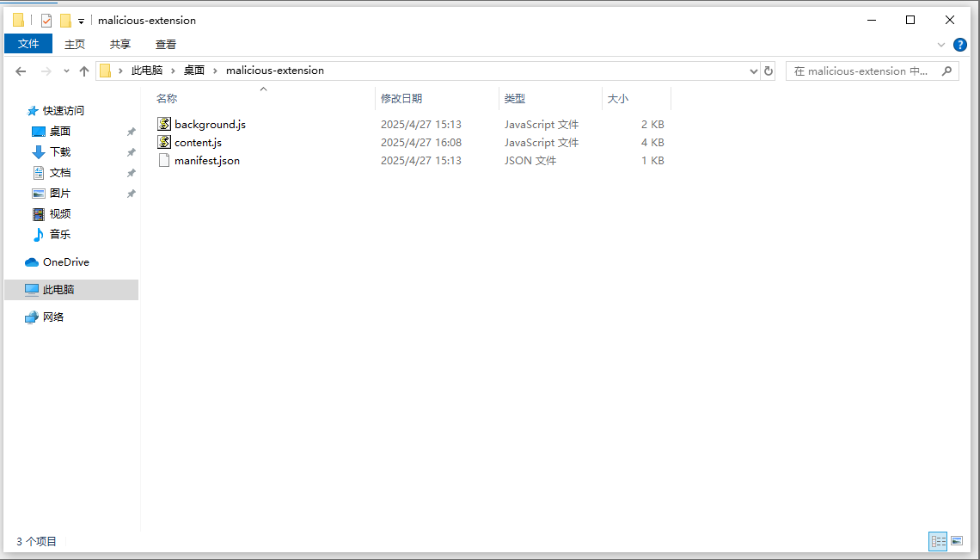Click the 4 KB size cell
The height and width of the screenshot is (560, 980).
click(652, 143)
